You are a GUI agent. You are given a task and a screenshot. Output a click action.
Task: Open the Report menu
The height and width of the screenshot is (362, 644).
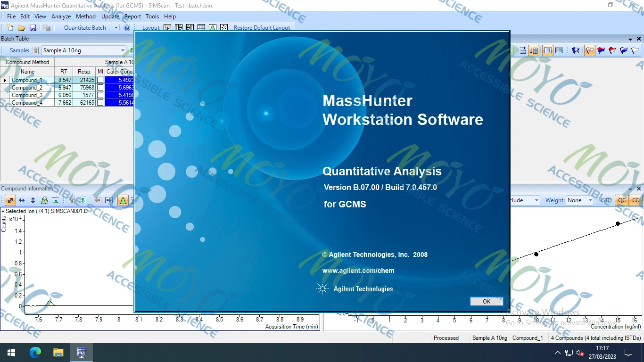[133, 16]
